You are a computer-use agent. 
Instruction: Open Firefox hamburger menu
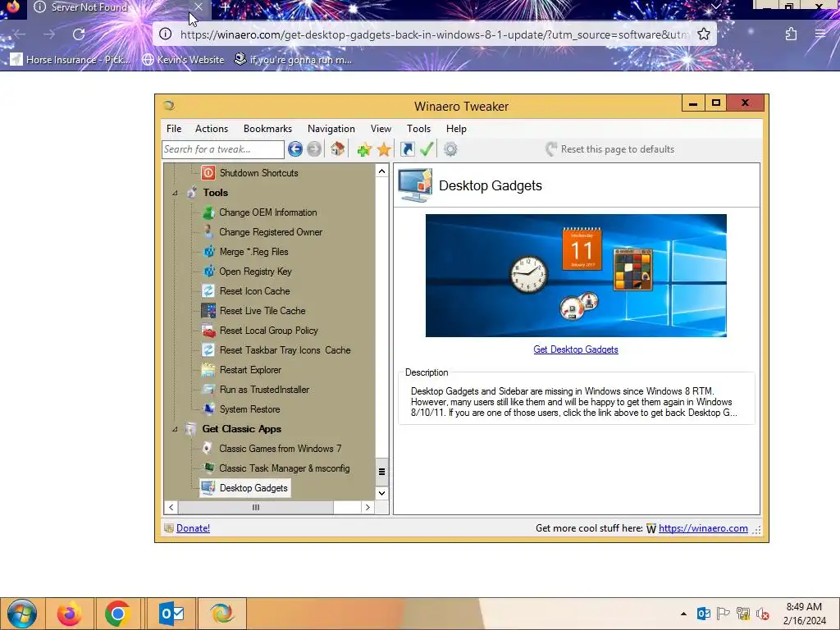coord(820,34)
